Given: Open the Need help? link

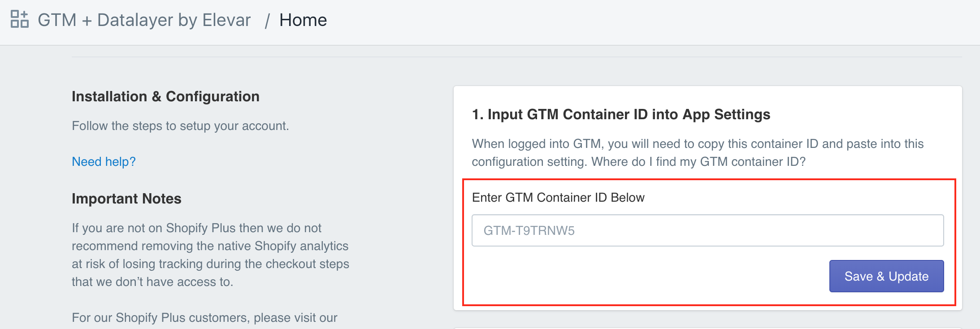Looking at the screenshot, I should click(x=104, y=161).
